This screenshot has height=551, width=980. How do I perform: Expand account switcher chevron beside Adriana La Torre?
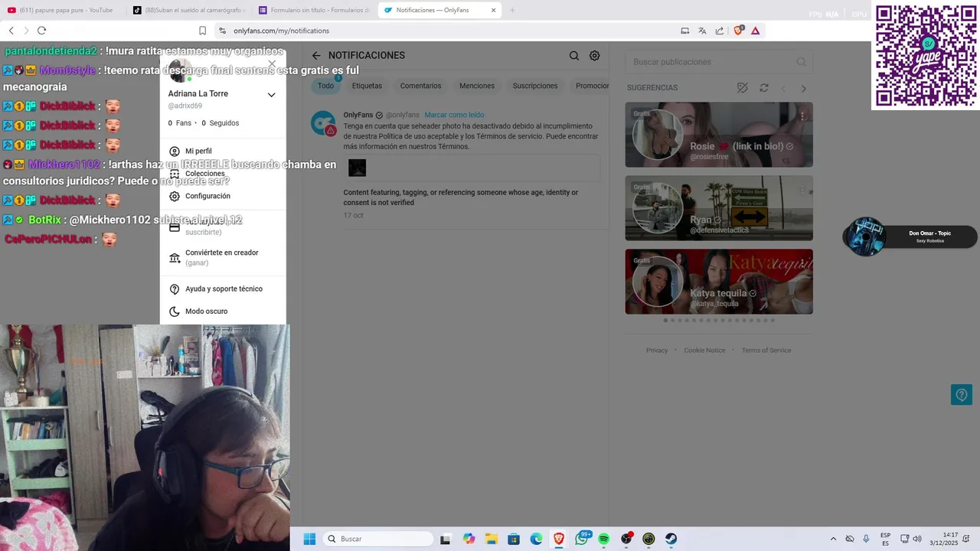pos(271,95)
